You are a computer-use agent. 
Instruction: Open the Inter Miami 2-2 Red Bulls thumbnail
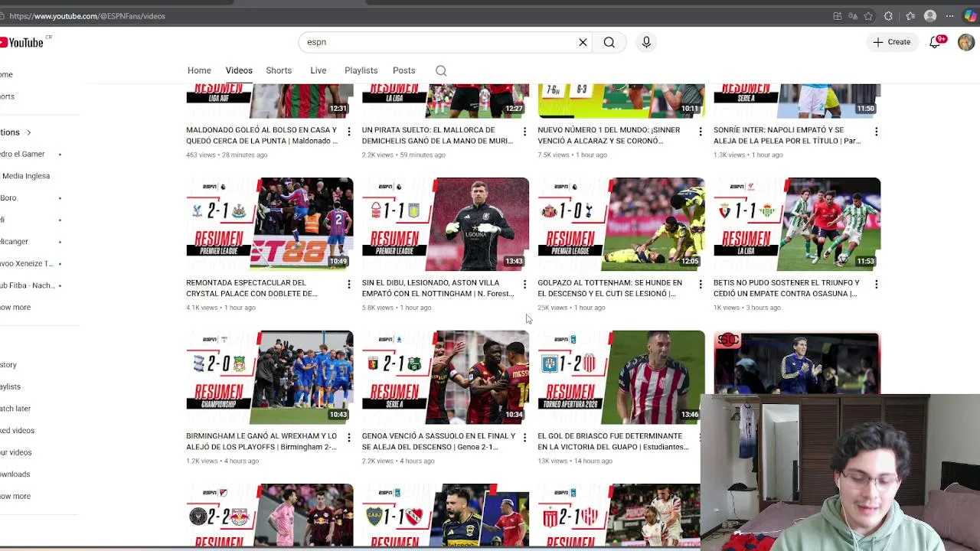[269, 514]
